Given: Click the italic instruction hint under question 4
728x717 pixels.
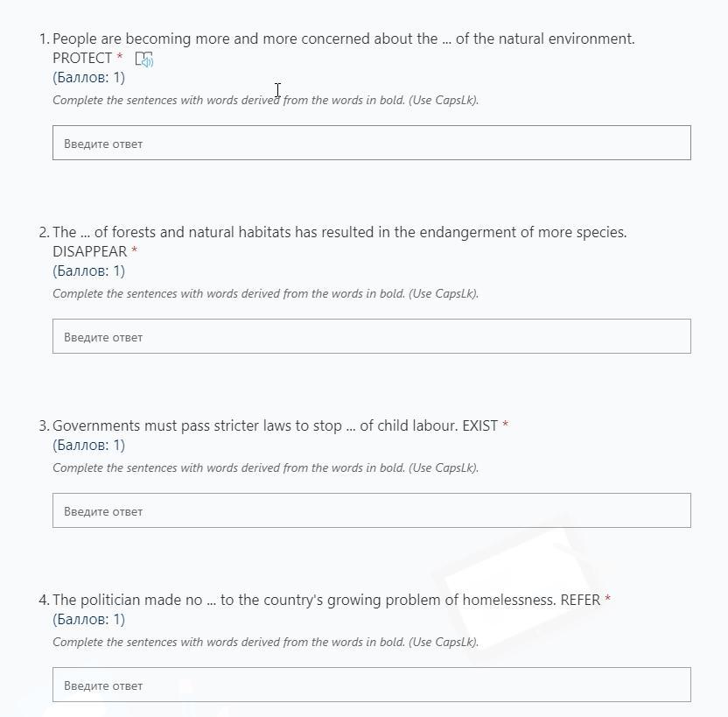Looking at the screenshot, I should pos(265,642).
